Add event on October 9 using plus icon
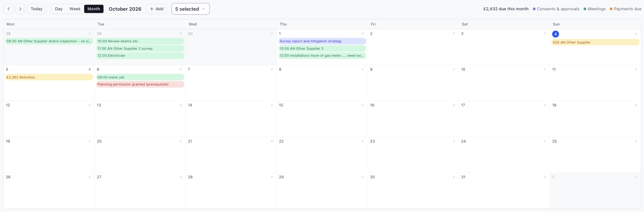Image resolution: width=644 pixels, height=212 pixels. [x=454, y=69]
